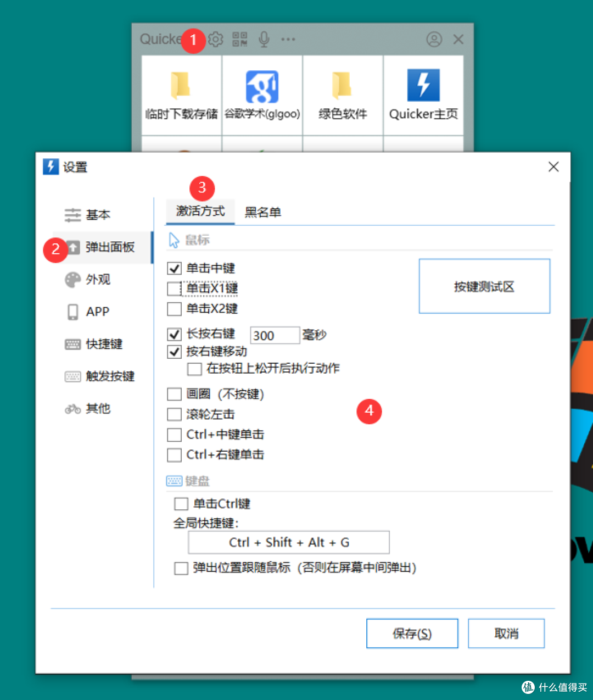Enable the 单击Ctrl键 checkbox

pyautogui.click(x=181, y=504)
